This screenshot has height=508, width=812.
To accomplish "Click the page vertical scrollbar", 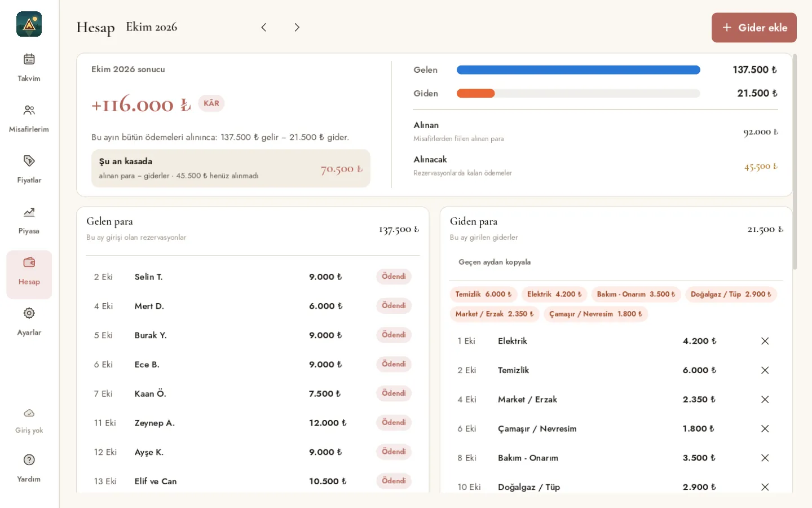I will click(x=795, y=161).
